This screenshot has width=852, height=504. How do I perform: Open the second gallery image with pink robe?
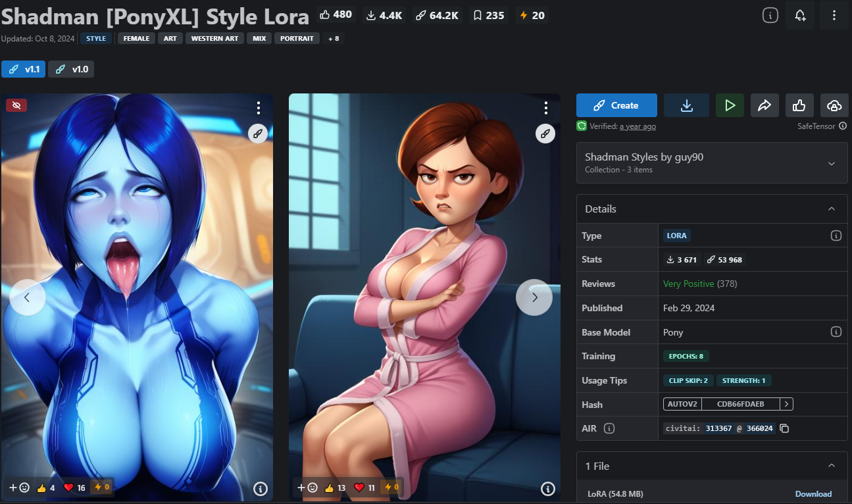424,297
